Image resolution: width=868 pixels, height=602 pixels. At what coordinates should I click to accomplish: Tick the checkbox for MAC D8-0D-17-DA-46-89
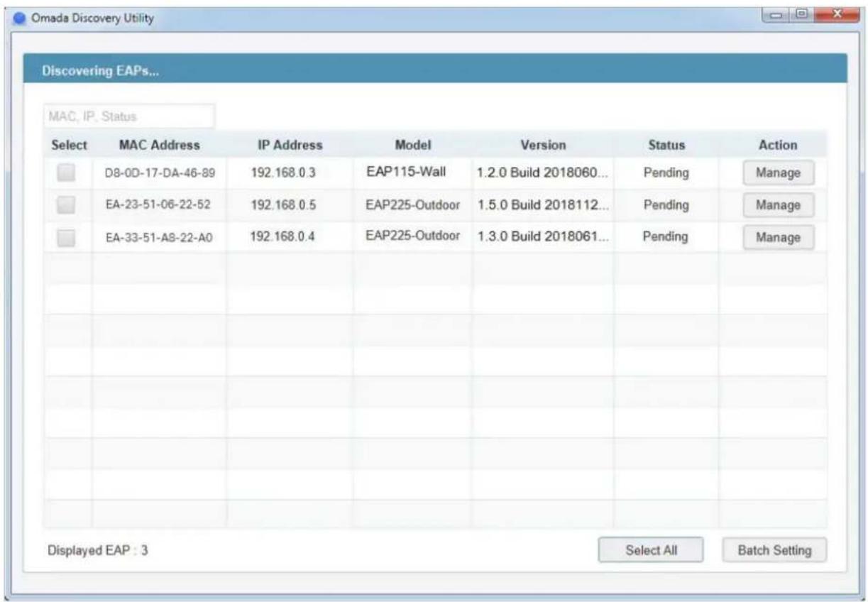pyautogui.click(x=66, y=173)
